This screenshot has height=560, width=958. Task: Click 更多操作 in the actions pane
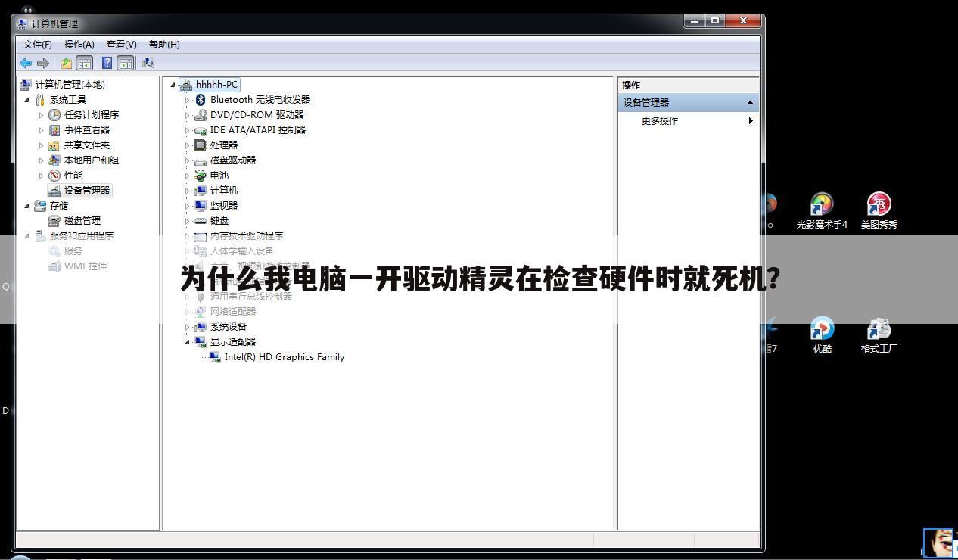660,121
